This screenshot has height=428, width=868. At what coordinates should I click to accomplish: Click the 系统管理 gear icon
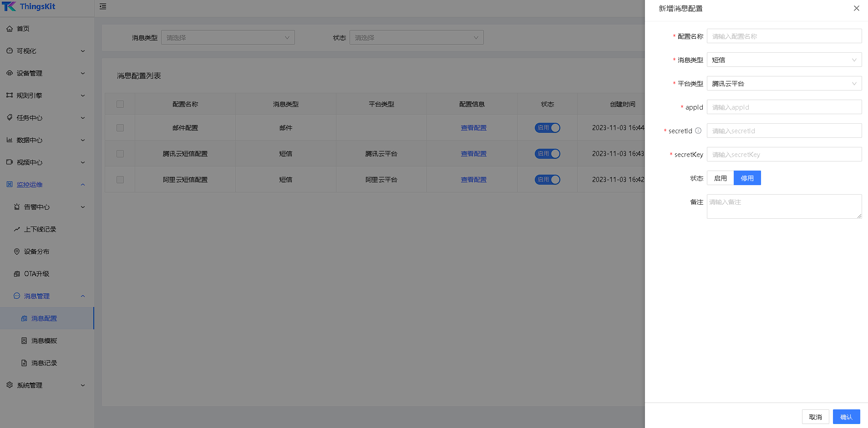pos(10,385)
